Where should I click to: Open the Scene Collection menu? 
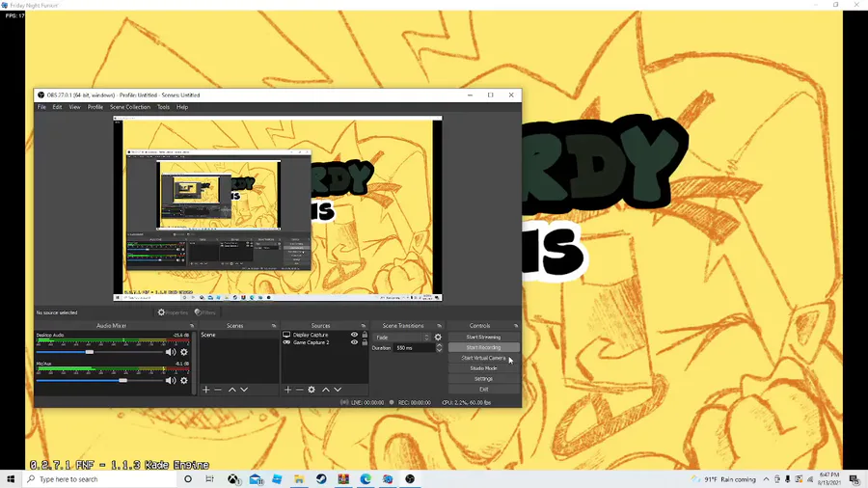[x=130, y=107]
